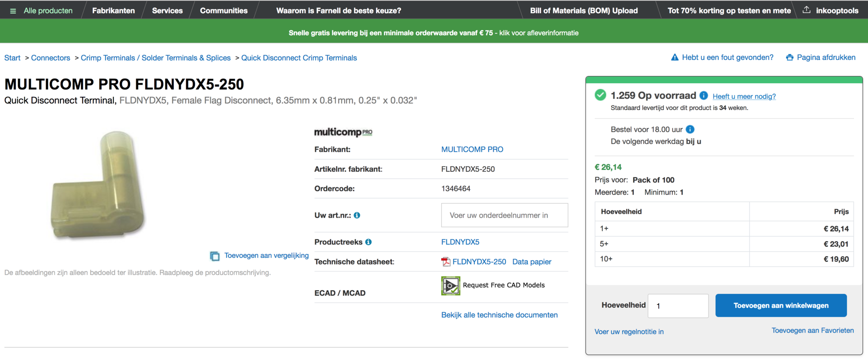Viewport: 868px width, 359px height.
Task: Click the 5+ quantity price € 23,01
Action: coord(836,244)
